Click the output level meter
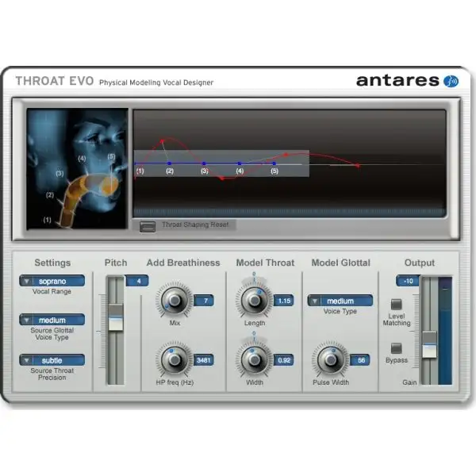This screenshot has width=476, height=476. click(445, 331)
